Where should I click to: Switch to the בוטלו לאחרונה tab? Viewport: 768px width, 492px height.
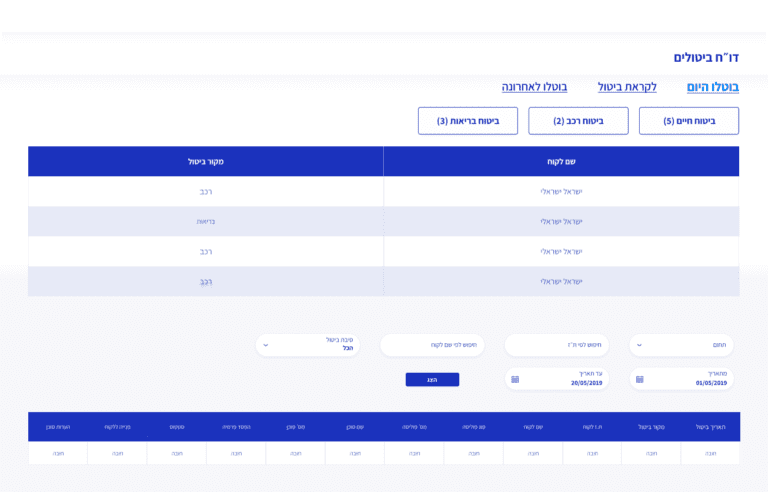(534, 87)
